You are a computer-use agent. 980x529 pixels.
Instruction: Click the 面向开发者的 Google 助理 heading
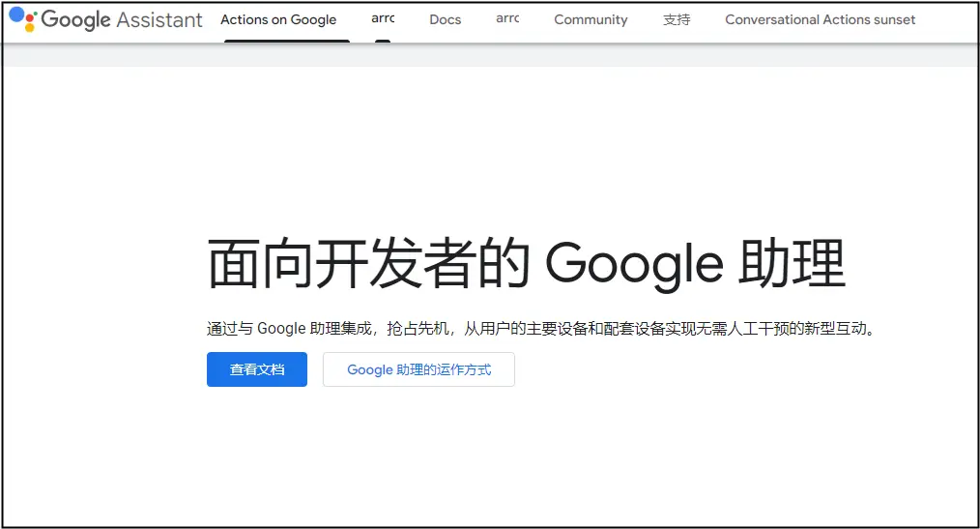point(527,264)
